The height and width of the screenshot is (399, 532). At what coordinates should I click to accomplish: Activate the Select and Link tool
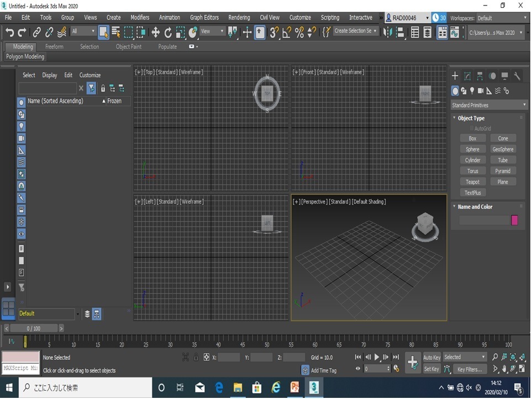pyautogui.click(x=36, y=33)
